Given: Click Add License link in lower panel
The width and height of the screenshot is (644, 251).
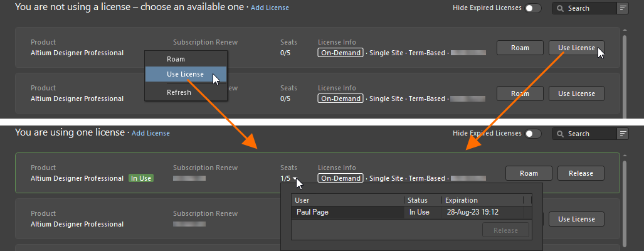Looking at the screenshot, I should point(150,133).
